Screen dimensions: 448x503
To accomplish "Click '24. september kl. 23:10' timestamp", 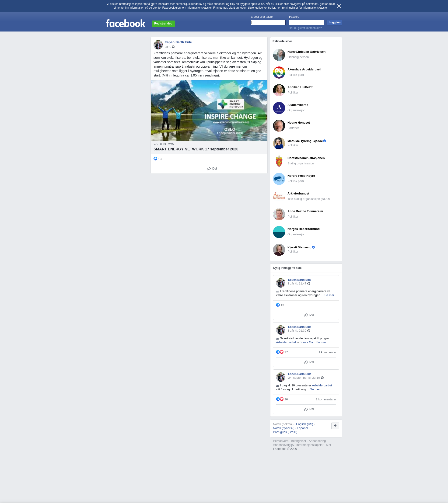I will coord(304,378).
